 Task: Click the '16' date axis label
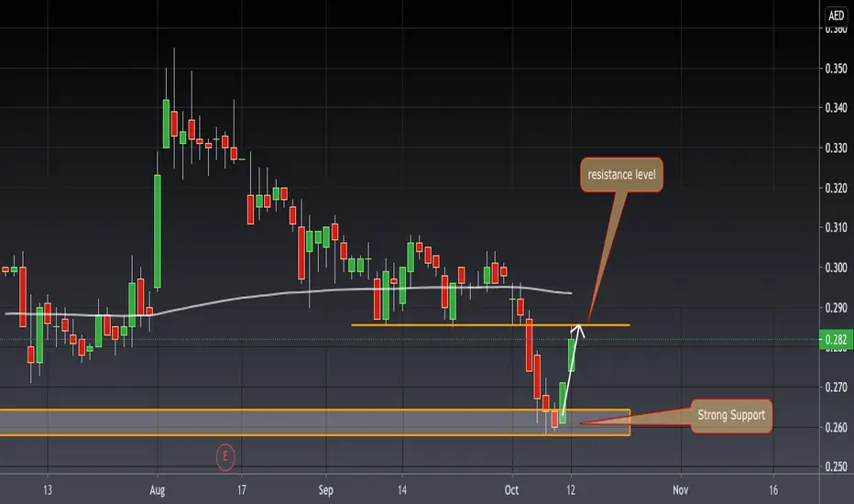[773, 490]
